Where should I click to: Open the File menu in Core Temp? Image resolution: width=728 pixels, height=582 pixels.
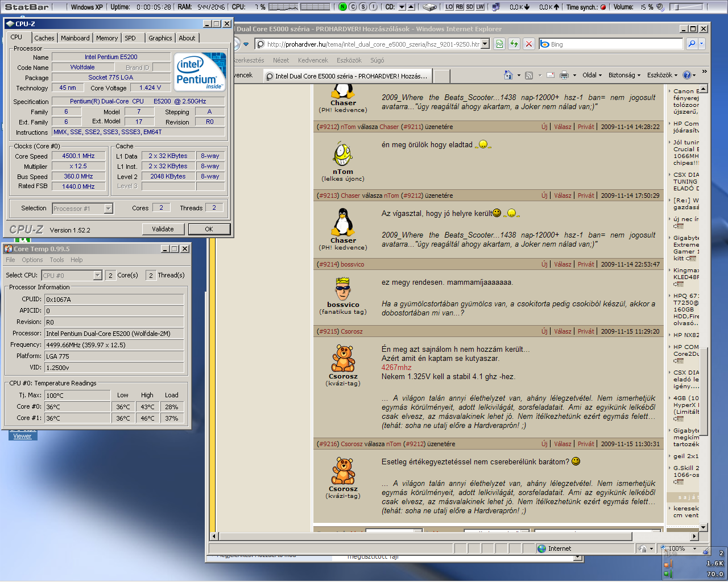coord(10,260)
